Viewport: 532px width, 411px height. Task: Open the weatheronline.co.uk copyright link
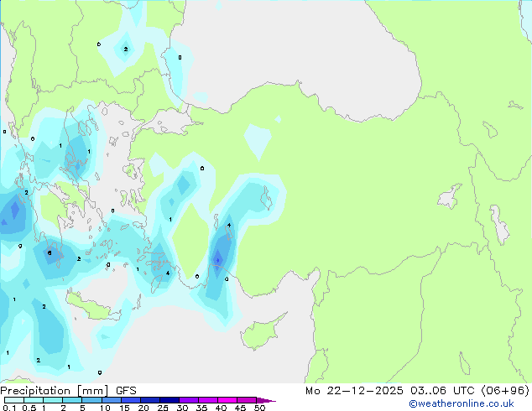pos(462,403)
